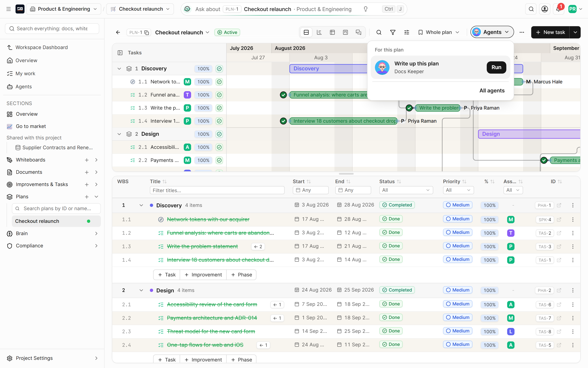588x368 pixels.
Task: Click the back arrow beside PLN-1
Action: click(118, 32)
